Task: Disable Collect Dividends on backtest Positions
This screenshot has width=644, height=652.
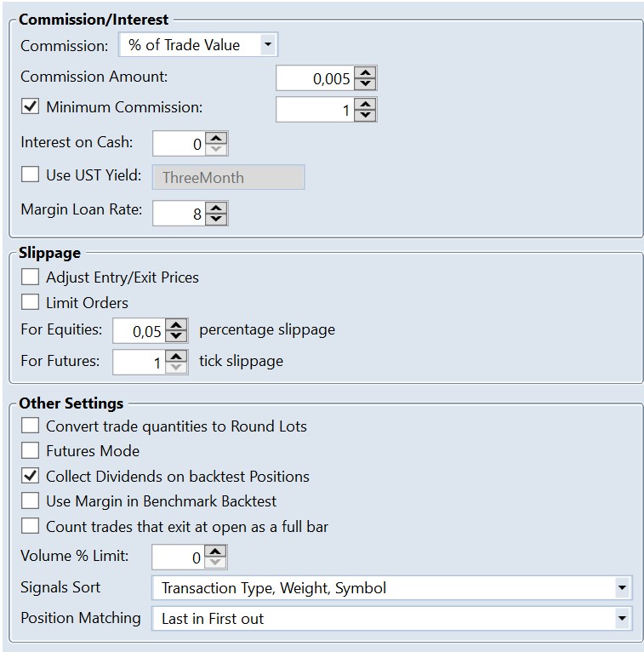Action: [x=31, y=476]
